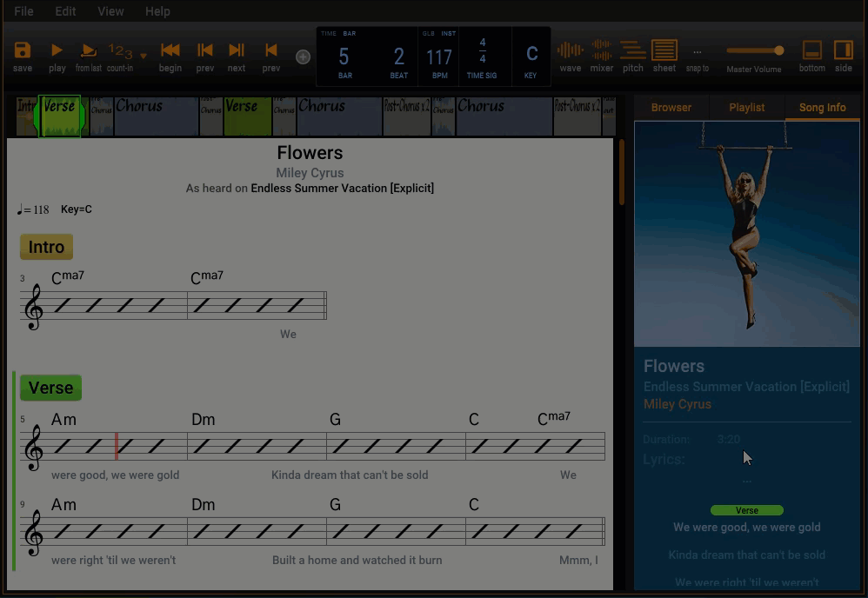Click the Verse pill in the lyrics panel

tap(747, 510)
